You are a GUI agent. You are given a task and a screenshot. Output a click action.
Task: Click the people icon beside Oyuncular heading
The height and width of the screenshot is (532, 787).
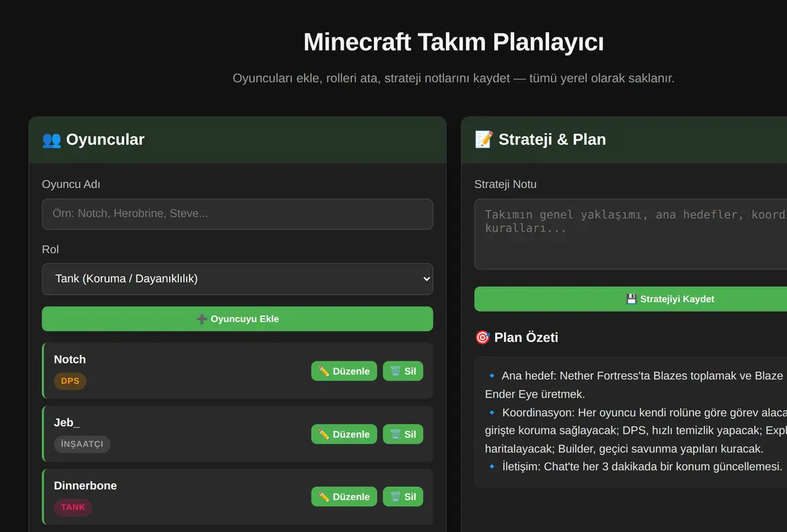pos(51,140)
